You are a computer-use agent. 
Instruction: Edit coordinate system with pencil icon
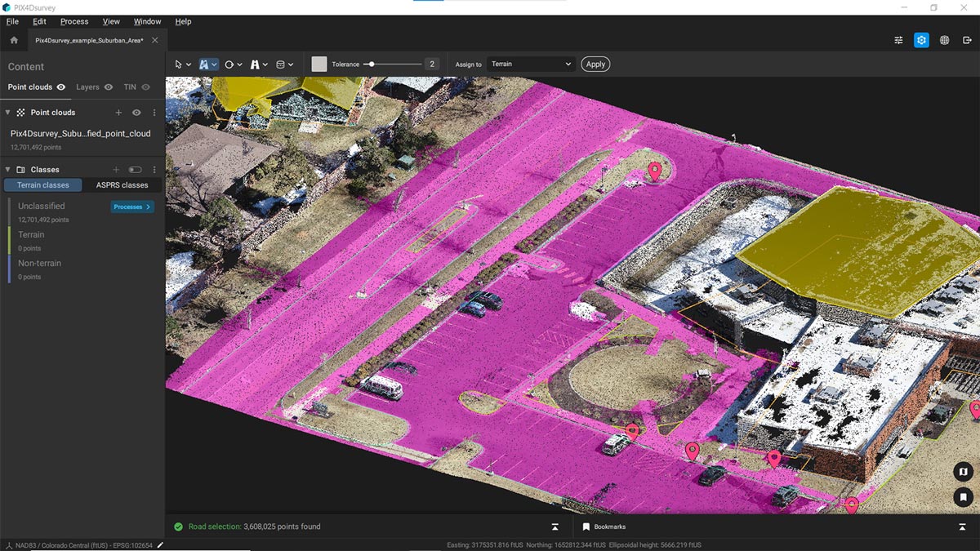(161, 544)
